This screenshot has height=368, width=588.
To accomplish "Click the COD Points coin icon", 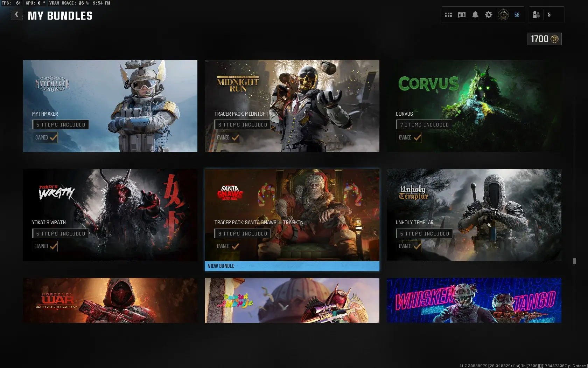I will click(x=554, y=39).
